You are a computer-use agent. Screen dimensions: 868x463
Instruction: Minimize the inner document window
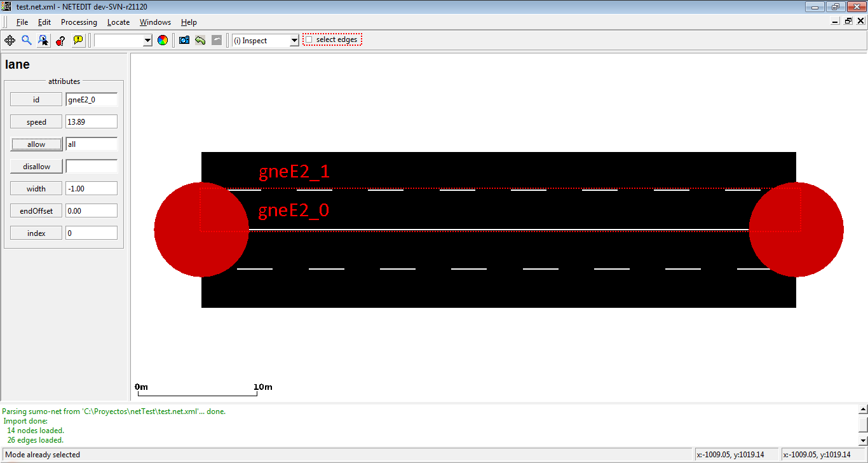tap(836, 21)
